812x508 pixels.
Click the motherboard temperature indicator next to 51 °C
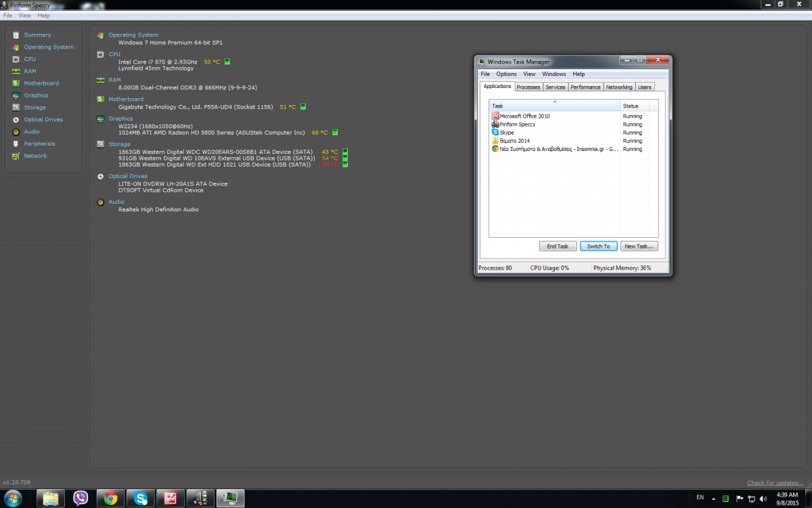click(303, 107)
